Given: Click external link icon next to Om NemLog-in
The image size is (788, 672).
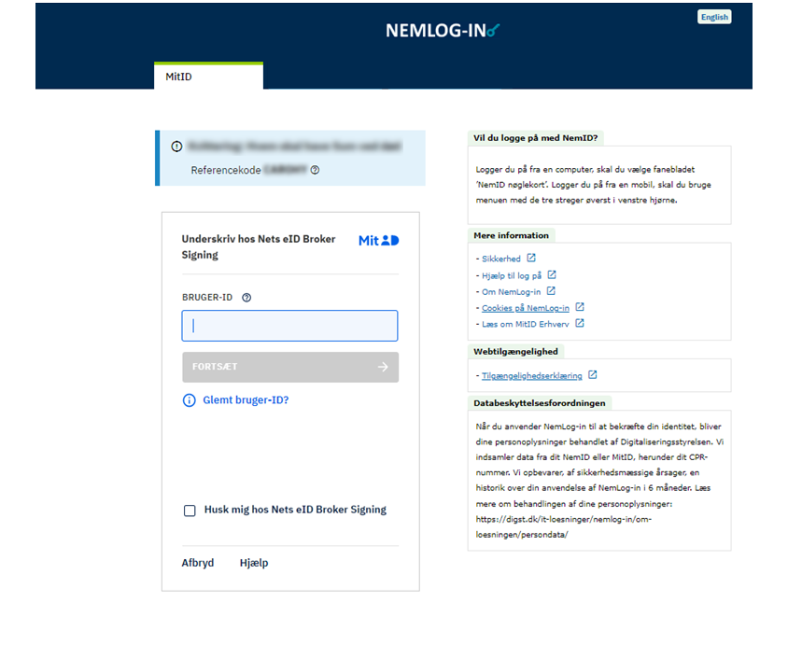Looking at the screenshot, I should point(551,291).
